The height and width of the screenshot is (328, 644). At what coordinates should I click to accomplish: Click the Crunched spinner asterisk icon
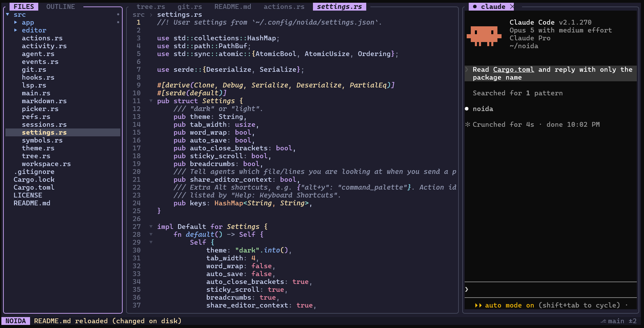(467, 124)
